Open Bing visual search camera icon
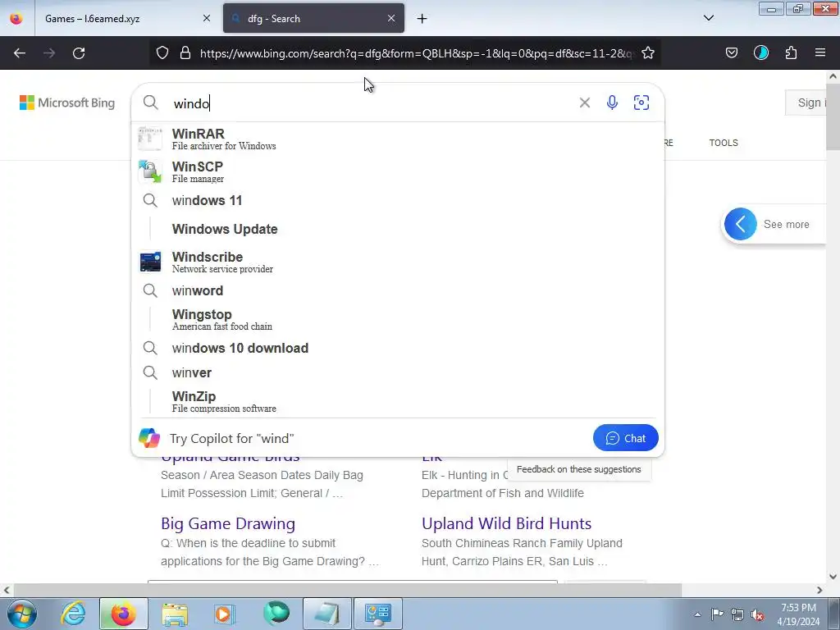The height and width of the screenshot is (630, 840). (641, 103)
